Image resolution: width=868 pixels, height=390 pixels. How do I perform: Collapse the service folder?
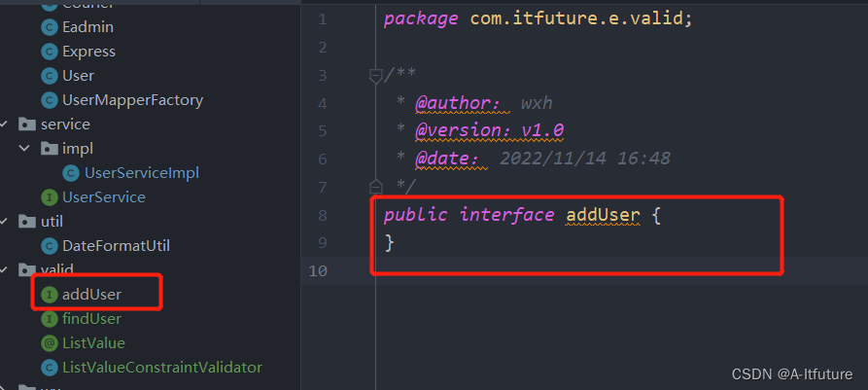pos(6,124)
